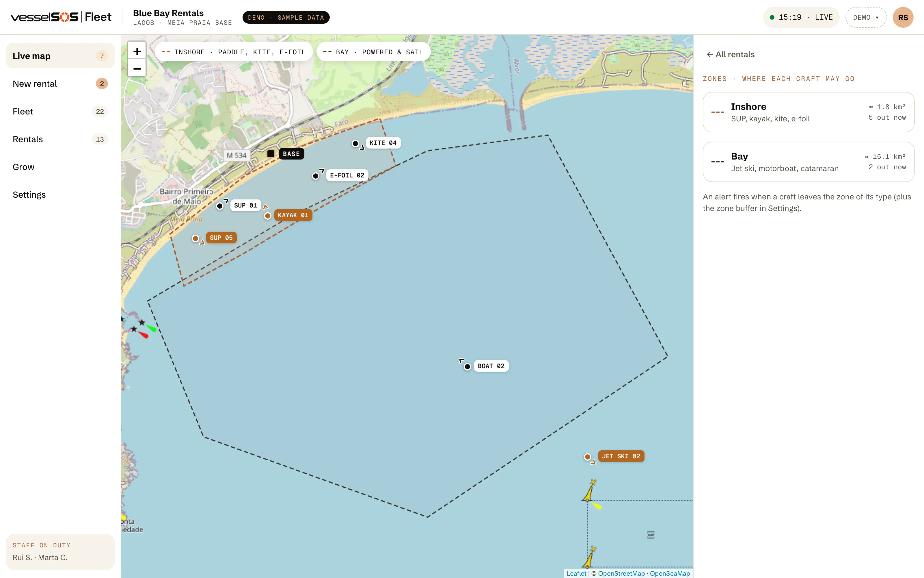The width and height of the screenshot is (924, 578).
Task: Click the DEMO SAMPLE DATA badge
Action: click(286, 18)
